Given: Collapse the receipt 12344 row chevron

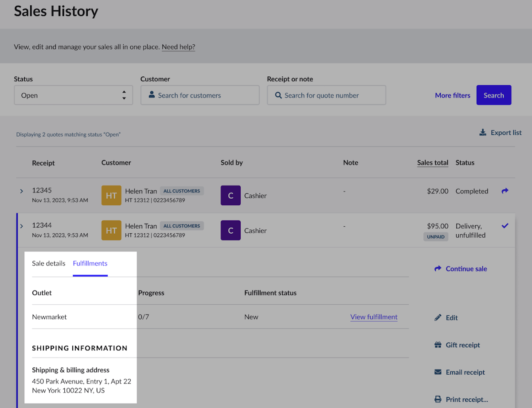Looking at the screenshot, I should (x=21, y=226).
